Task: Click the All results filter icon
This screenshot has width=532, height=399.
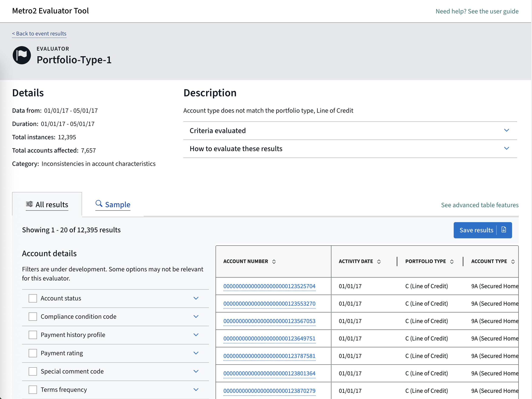Action: (x=29, y=204)
